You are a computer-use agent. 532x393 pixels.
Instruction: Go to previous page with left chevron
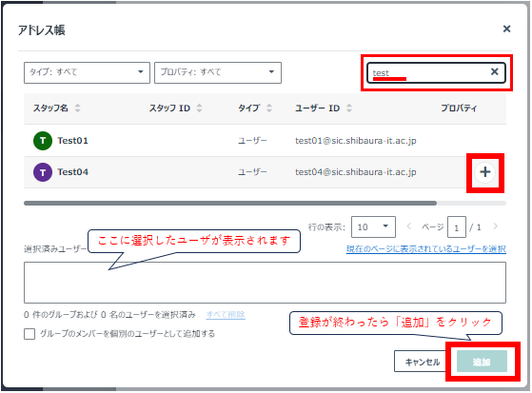coord(409,226)
